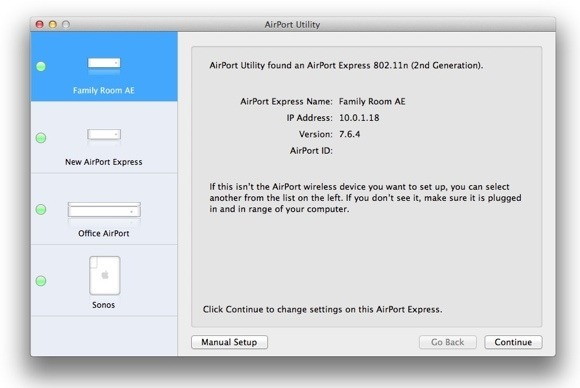This screenshot has height=388, width=580.
Task: Click the green status dot beside Sonos
Action: tap(41, 281)
